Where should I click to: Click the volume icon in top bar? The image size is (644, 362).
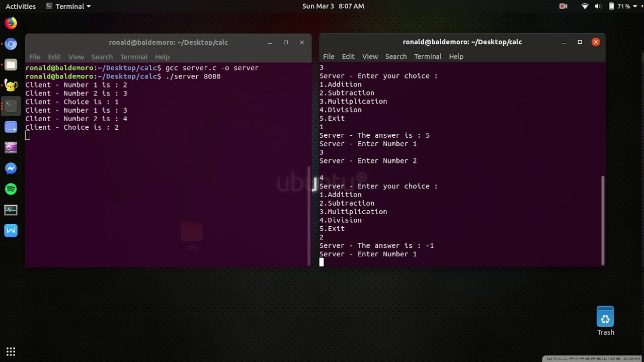click(x=598, y=6)
